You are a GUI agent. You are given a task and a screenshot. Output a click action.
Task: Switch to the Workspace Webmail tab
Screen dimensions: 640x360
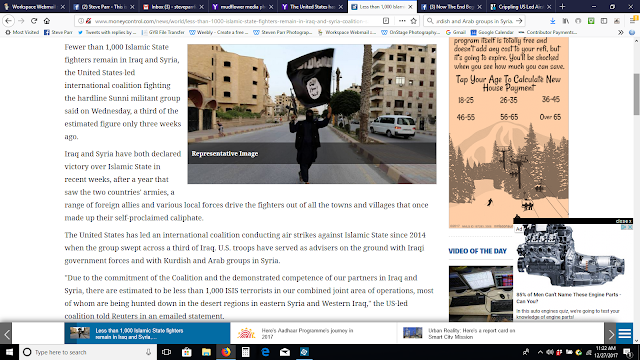[34, 7]
